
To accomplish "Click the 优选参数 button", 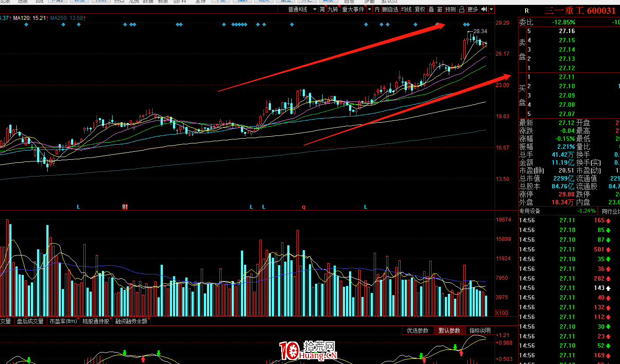I will (417, 330).
